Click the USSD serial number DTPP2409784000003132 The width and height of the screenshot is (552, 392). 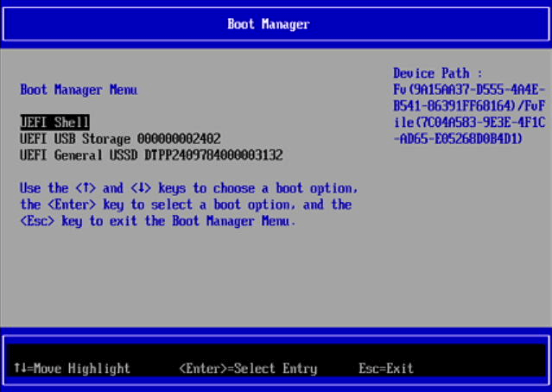(x=214, y=155)
